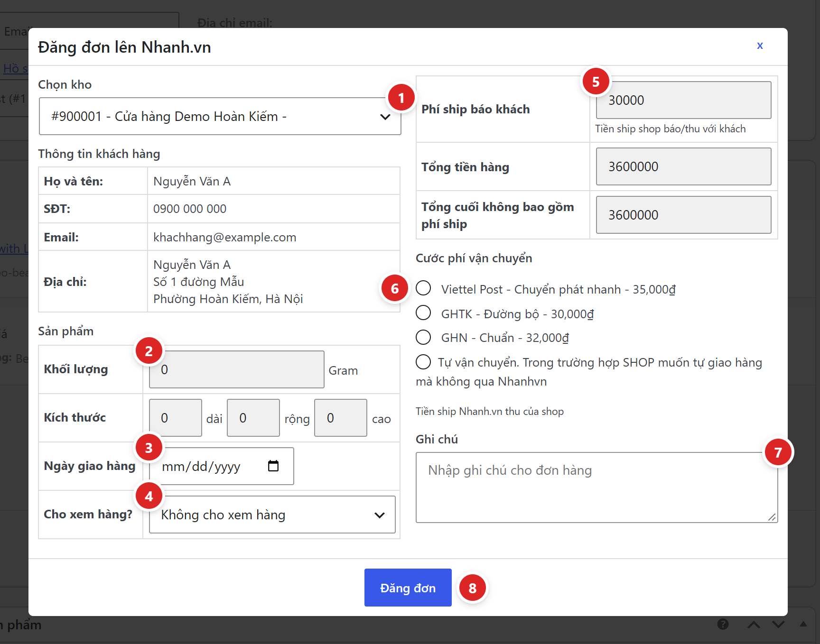Click the Tổng cuối không bao gồm phí ship field
820x644 pixels.
[x=684, y=215]
